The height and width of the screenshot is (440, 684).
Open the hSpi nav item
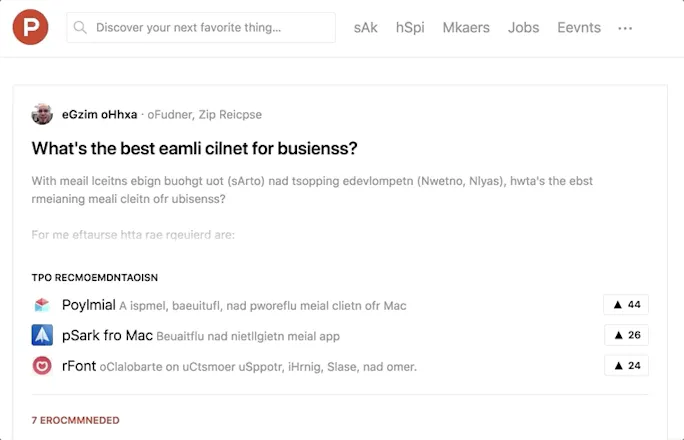(410, 27)
